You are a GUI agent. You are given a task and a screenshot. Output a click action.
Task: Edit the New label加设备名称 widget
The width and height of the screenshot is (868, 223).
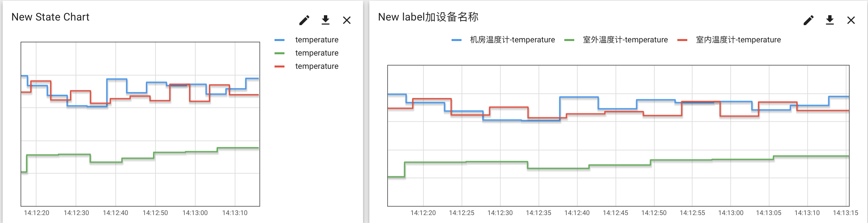point(808,20)
